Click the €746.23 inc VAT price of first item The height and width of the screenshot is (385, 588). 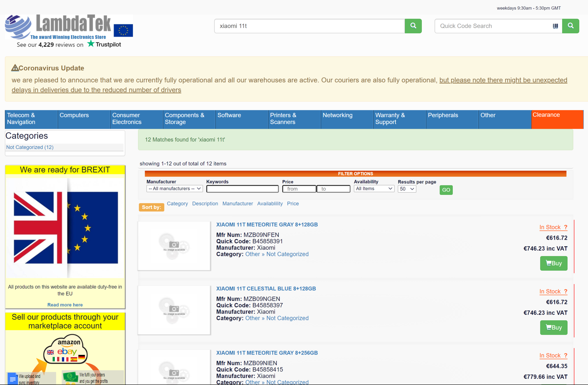click(x=545, y=249)
